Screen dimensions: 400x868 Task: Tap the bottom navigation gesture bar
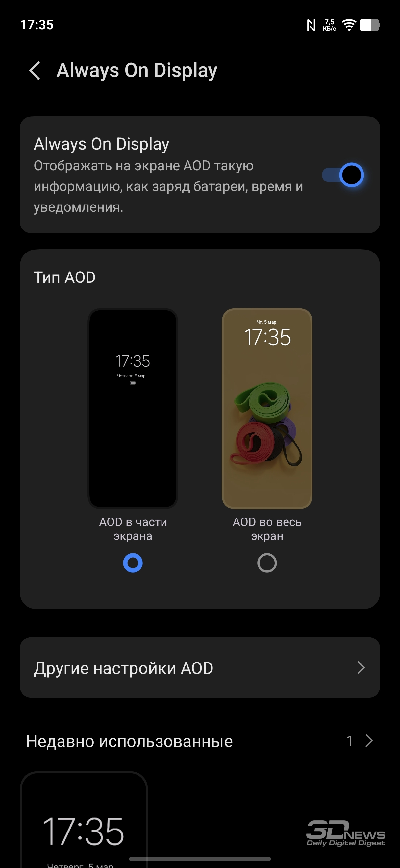[200, 859]
